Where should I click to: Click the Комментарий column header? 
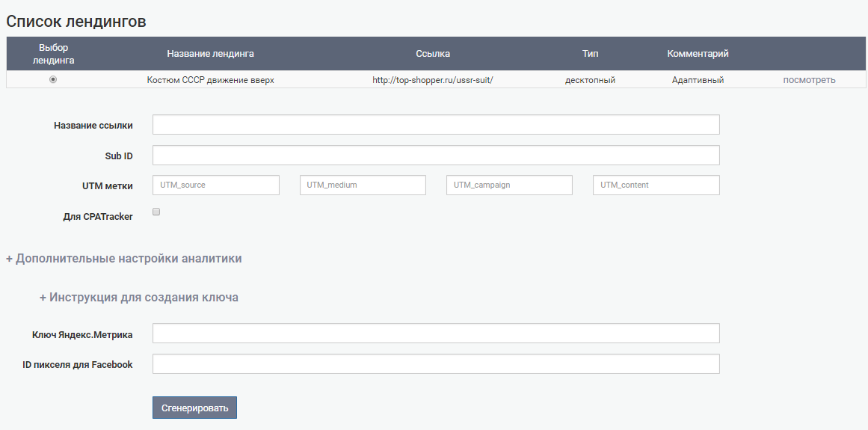[698, 54]
